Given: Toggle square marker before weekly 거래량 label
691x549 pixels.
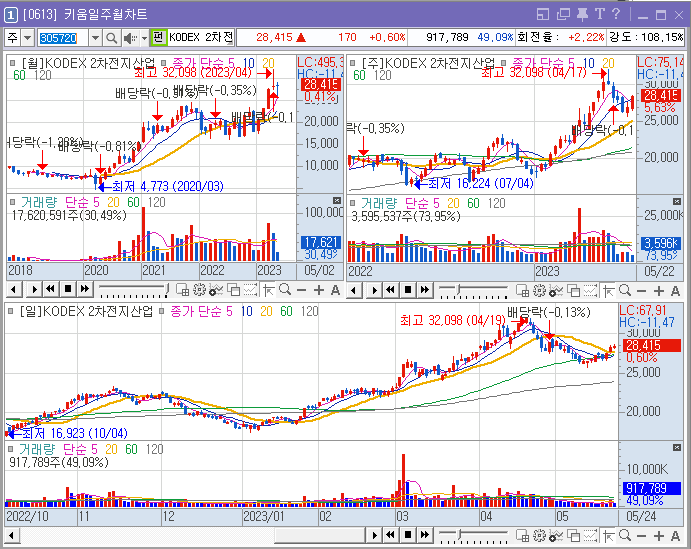Looking at the screenshot, I should tap(353, 203).
